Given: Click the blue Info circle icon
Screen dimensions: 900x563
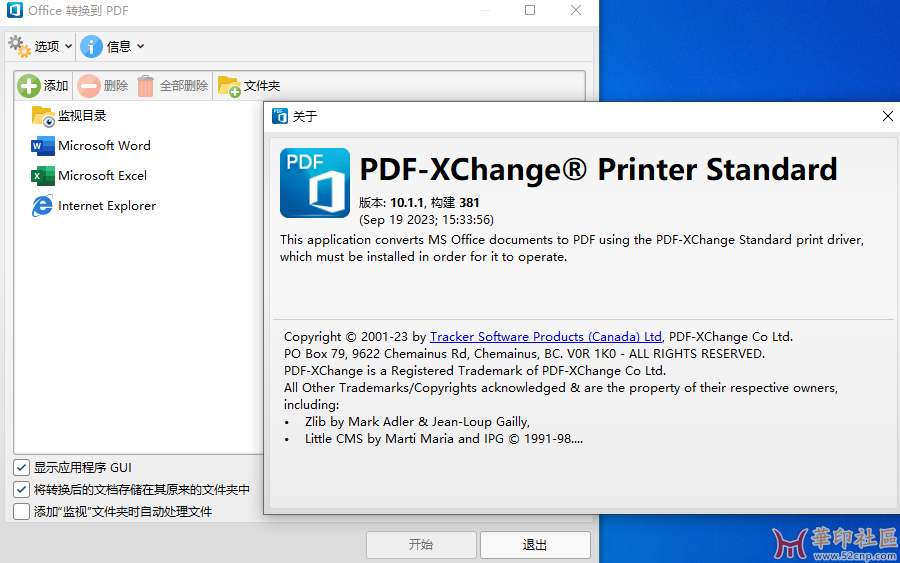Looking at the screenshot, I should [91, 46].
